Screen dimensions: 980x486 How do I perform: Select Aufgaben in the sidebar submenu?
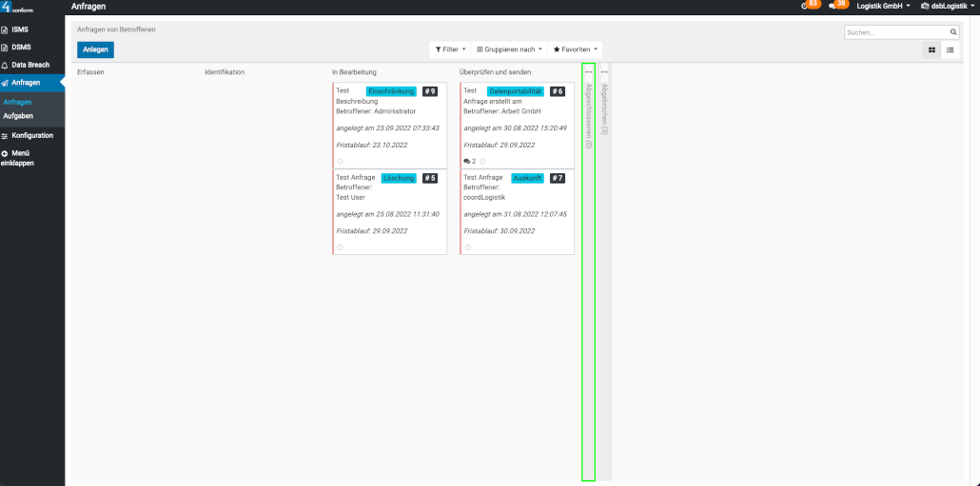[17, 116]
